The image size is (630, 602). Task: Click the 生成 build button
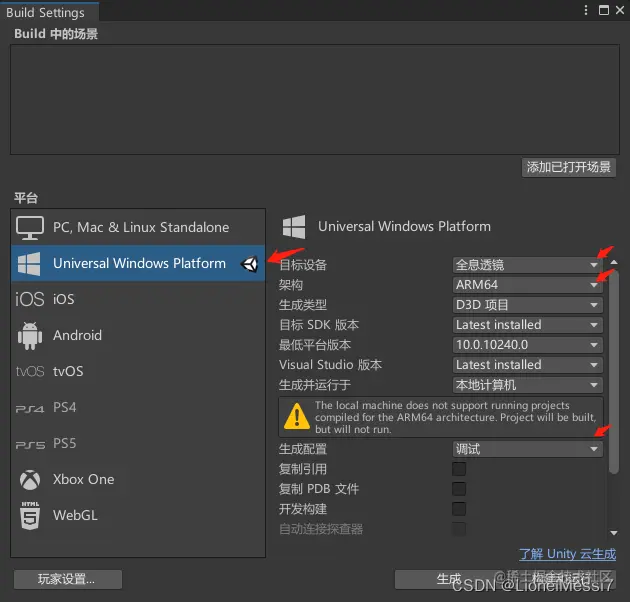(449, 579)
